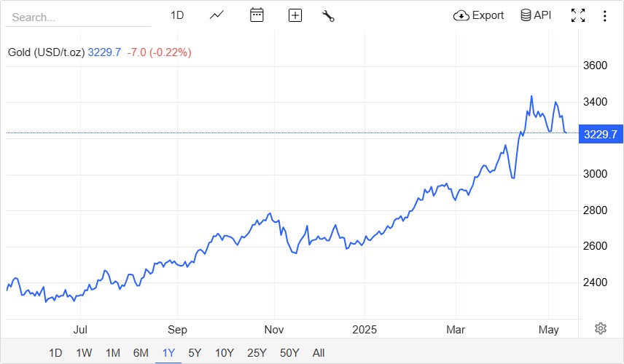Click the Search input field
The width and height of the screenshot is (624, 364).
77,17
